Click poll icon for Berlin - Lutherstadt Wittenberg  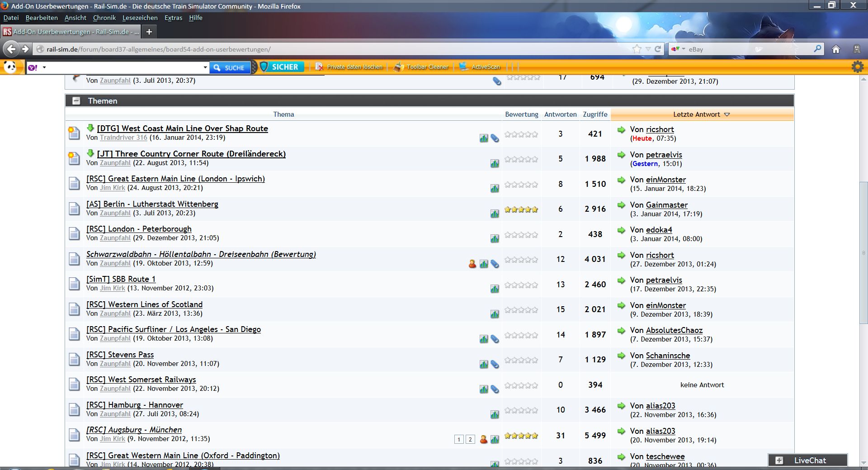coord(495,214)
